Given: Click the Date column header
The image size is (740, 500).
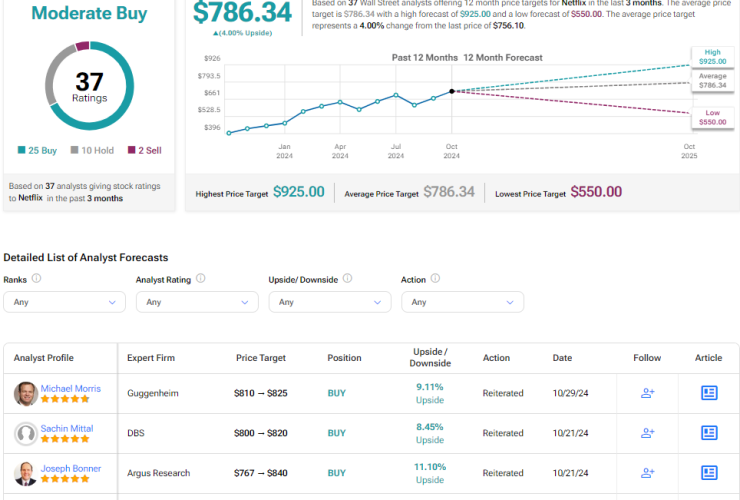Looking at the screenshot, I should click(x=562, y=358).
